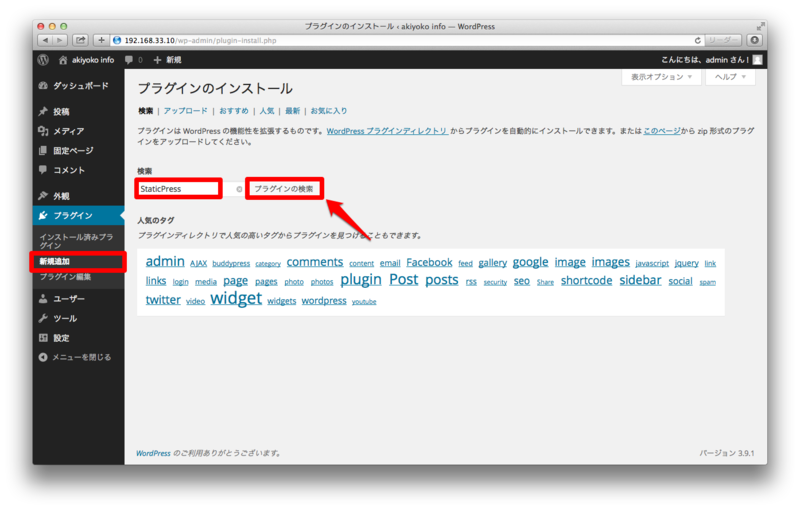Select the sidebar tag
The width and height of the screenshot is (800, 510).
point(640,280)
